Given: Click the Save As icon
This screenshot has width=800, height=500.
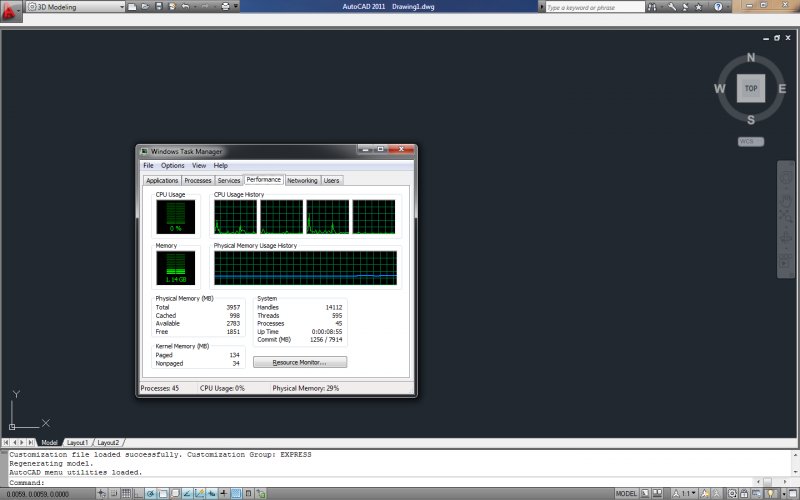Looking at the screenshot, I should pos(172,7).
